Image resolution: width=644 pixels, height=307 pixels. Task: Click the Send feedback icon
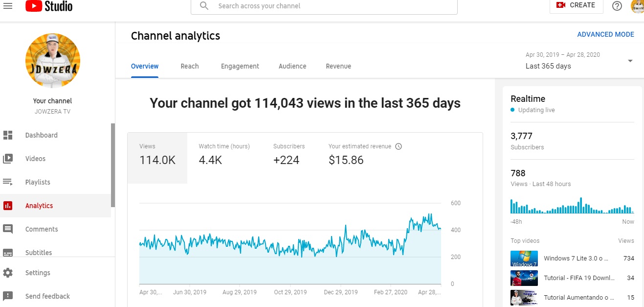(9, 296)
